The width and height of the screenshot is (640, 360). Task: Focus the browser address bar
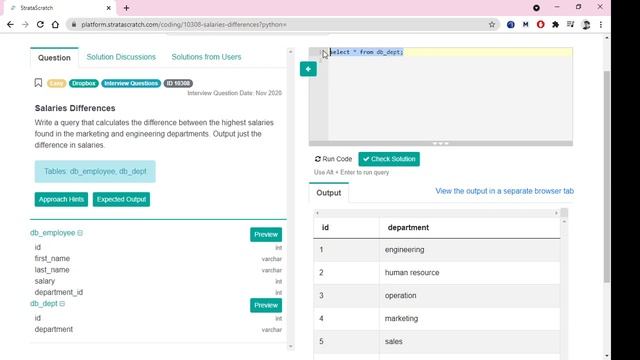(282, 24)
